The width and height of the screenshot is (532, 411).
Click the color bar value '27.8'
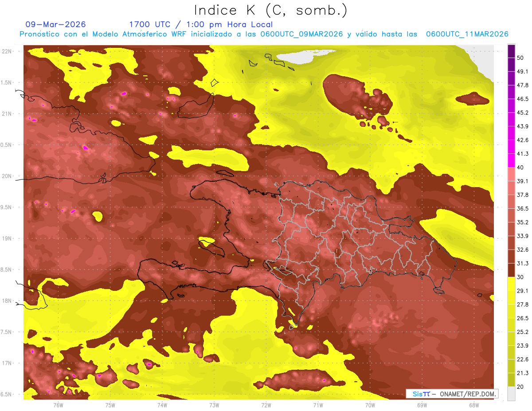pos(523,305)
